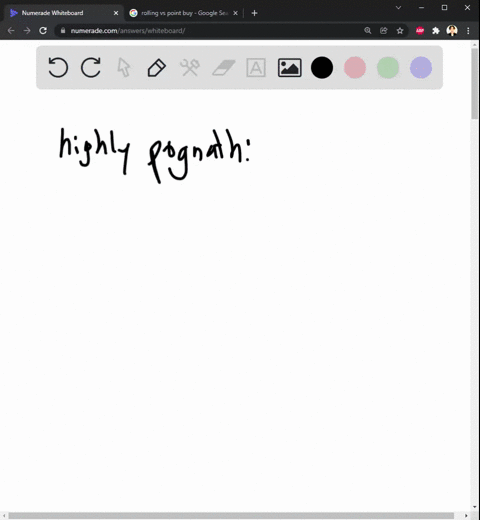Share this page icon
Image resolution: width=480 pixels, height=520 pixels.
pos(384,31)
